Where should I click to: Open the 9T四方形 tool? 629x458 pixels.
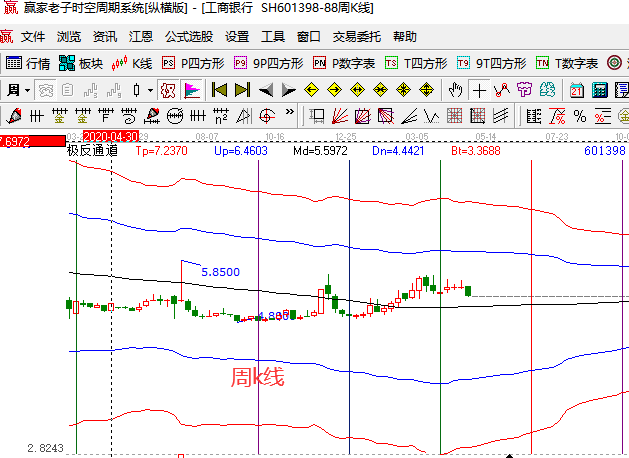tap(491, 63)
